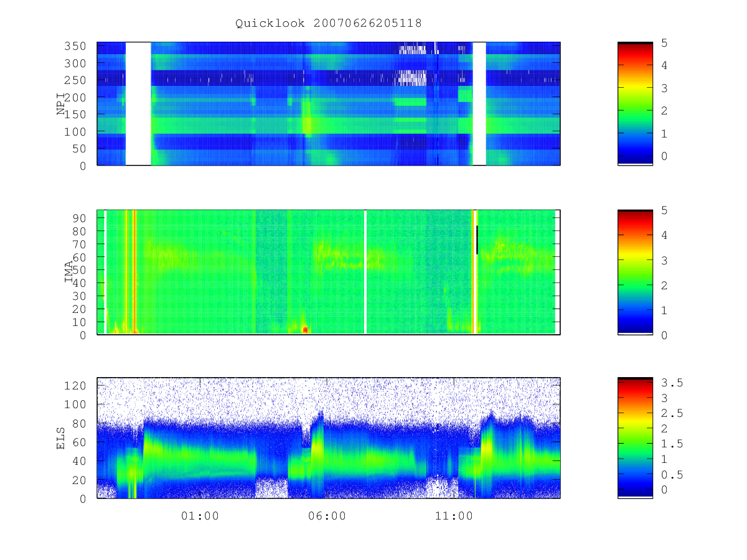This screenshot has height=560, width=747.
Task: Pick the NPI panel color scale bar
Action: tap(635, 104)
